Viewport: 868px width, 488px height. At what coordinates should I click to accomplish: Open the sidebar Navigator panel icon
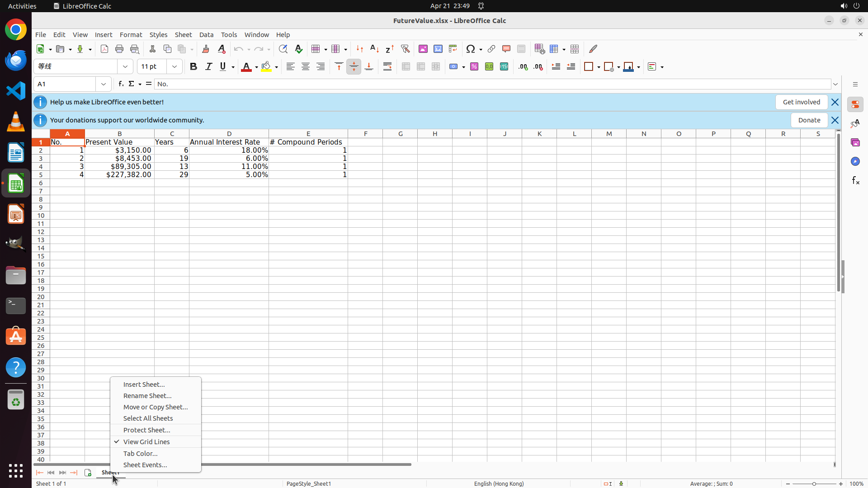pyautogui.click(x=855, y=161)
